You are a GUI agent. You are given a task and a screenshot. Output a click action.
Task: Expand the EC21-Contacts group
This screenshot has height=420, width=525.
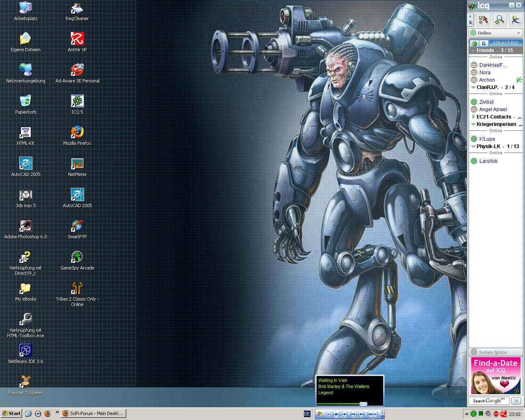click(x=473, y=117)
